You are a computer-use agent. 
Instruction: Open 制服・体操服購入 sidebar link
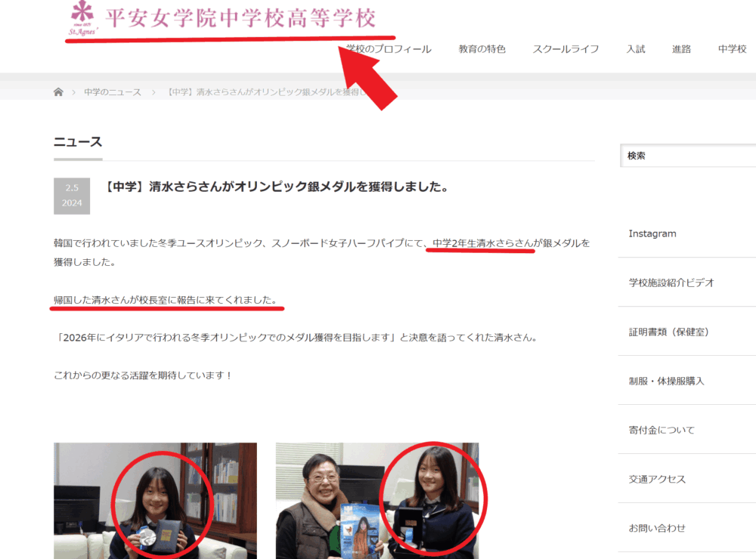666,381
